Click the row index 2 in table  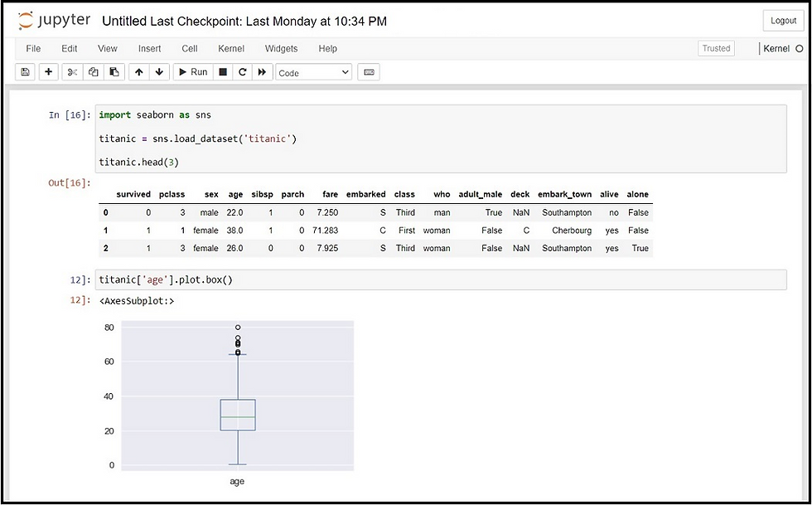106,248
